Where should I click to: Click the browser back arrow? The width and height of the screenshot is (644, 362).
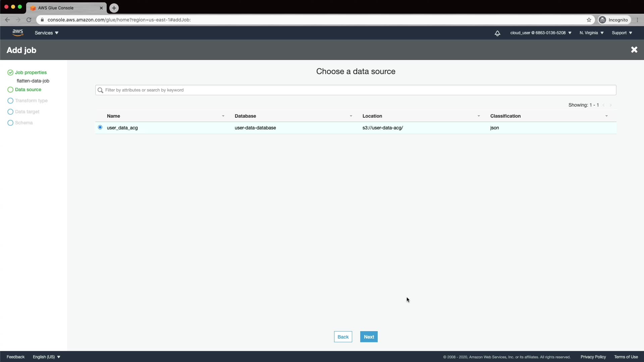click(7, 20)
